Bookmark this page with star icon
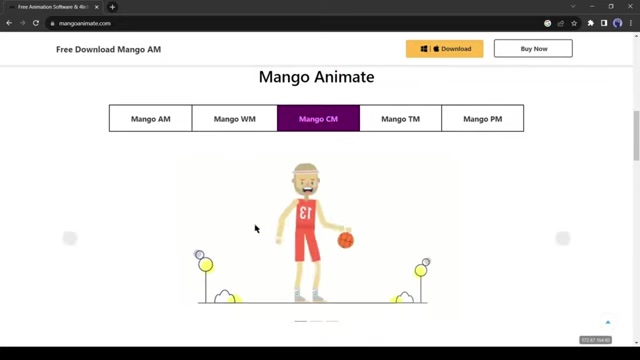The height and width of the screenshot is (360, 640). tap(574, 23)
